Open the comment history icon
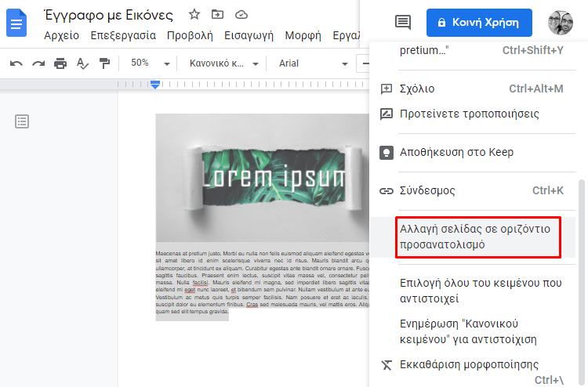 403,23
